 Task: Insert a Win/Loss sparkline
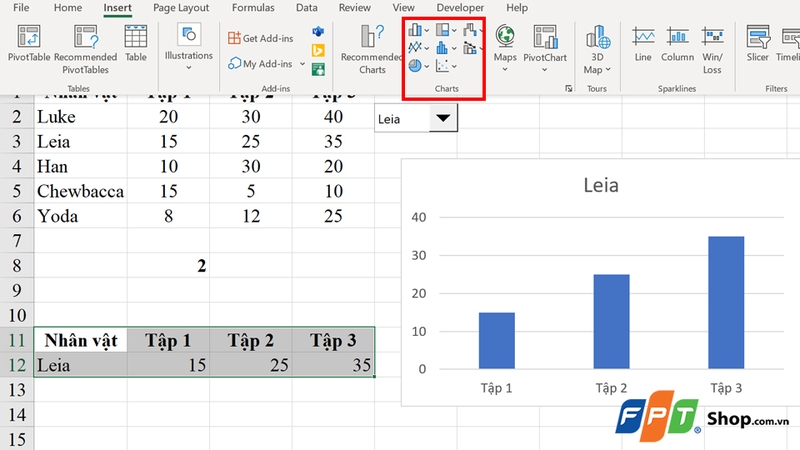click(x=712, y=49)
